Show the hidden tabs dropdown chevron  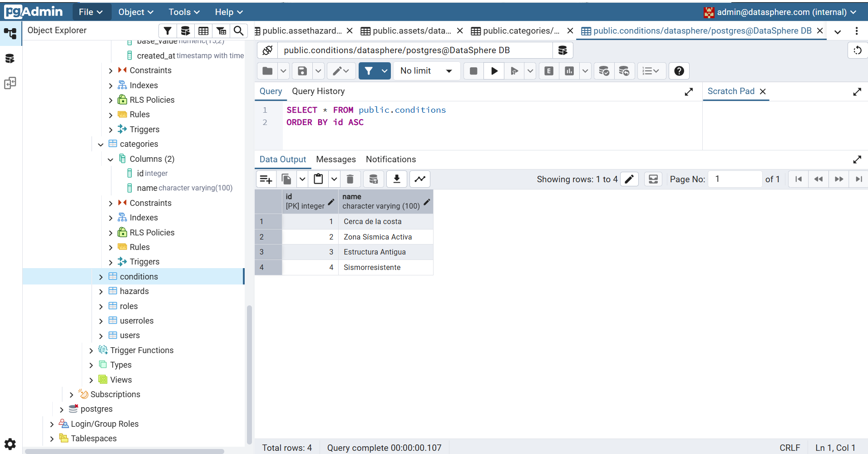point(838,31)
